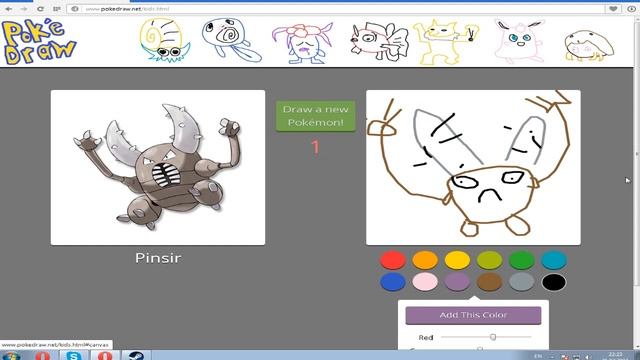Screen dimensions: 640x360
Task: Click the Pinsir reference image
Action: (158, 167)
